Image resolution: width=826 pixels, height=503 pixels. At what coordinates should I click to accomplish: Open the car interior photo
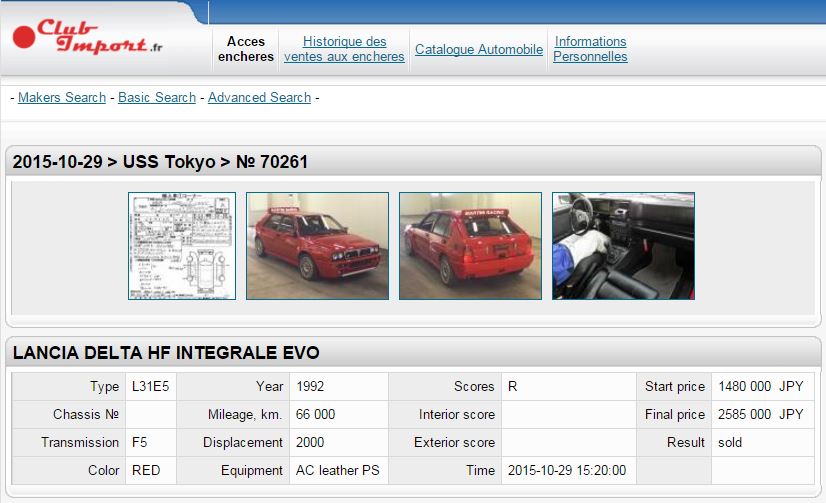click(x=623, y=246)
